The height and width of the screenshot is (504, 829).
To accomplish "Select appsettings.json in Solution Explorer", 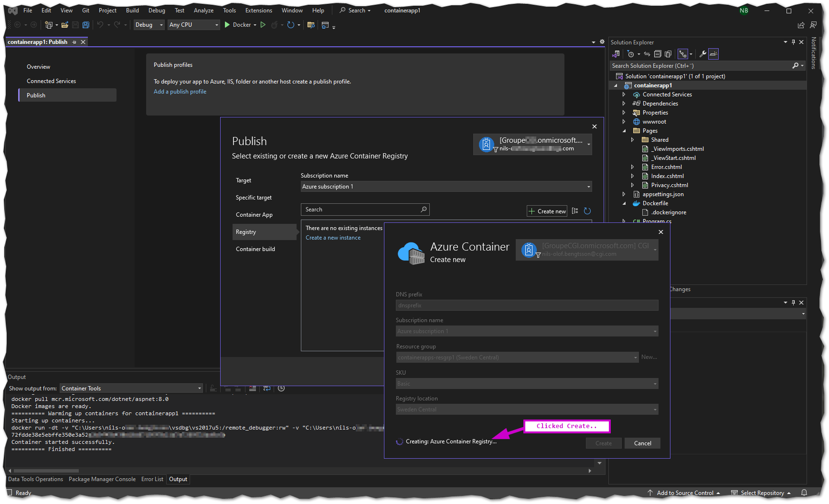I will click(x=663, y=194).
